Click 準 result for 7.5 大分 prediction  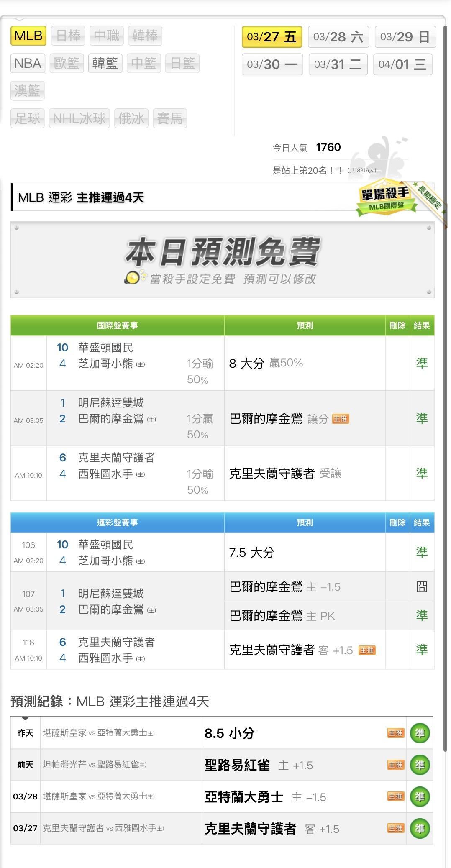422,553
